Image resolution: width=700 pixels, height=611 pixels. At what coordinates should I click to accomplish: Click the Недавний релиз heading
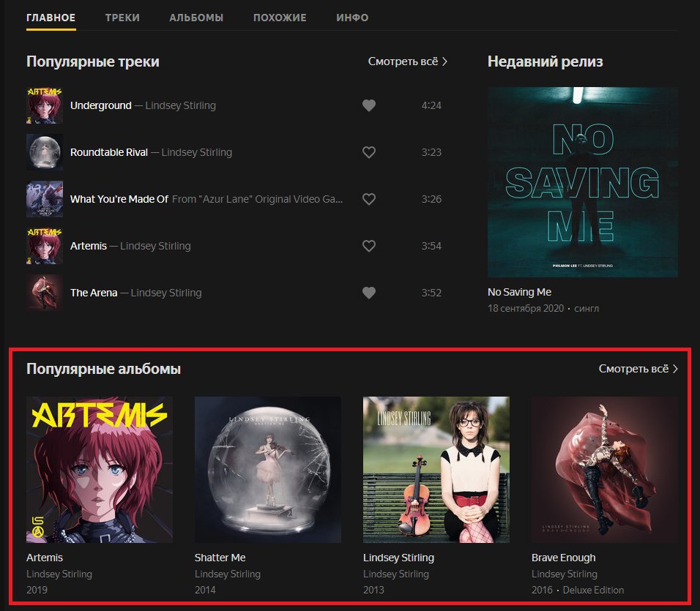point(545,61)
